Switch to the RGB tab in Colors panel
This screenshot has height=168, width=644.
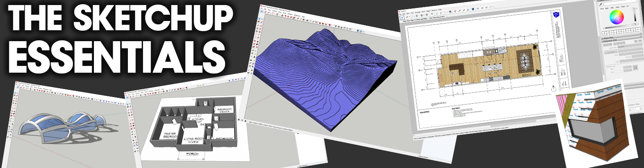coord(607,8)
